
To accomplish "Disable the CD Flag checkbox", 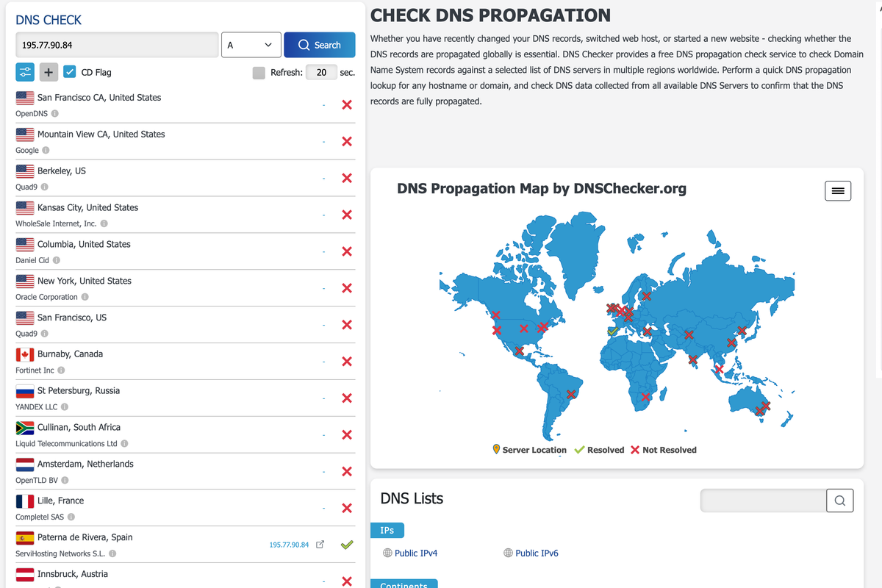I will tap(70, 72).
